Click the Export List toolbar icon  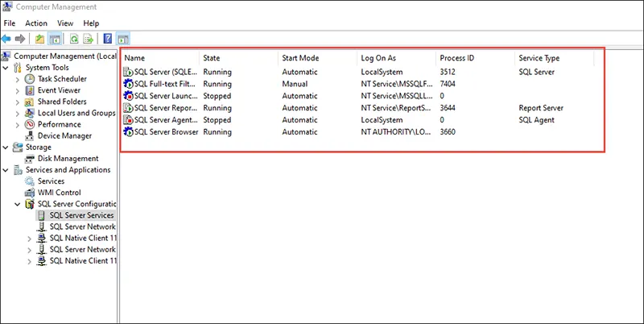point(89,39)
